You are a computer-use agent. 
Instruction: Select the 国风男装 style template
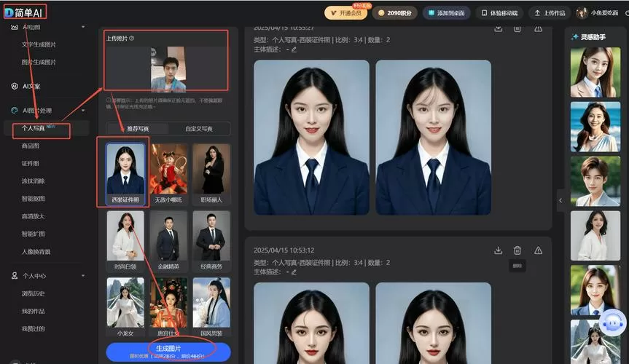click(211, 307)
